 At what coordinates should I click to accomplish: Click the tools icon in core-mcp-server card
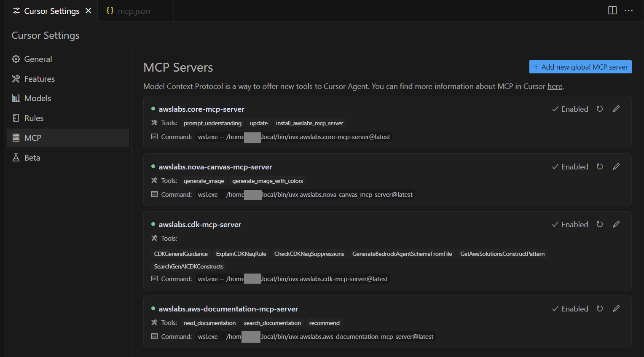pos(154,123)
